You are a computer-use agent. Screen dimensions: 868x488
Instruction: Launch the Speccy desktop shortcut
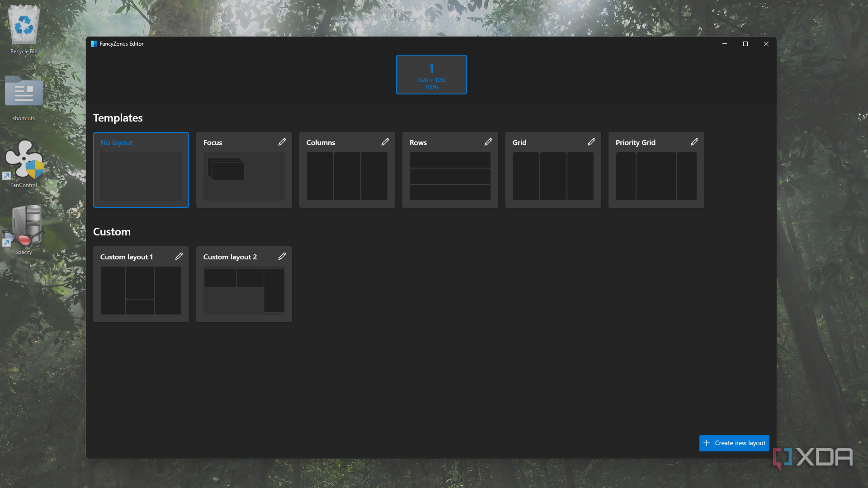(24, 230)
